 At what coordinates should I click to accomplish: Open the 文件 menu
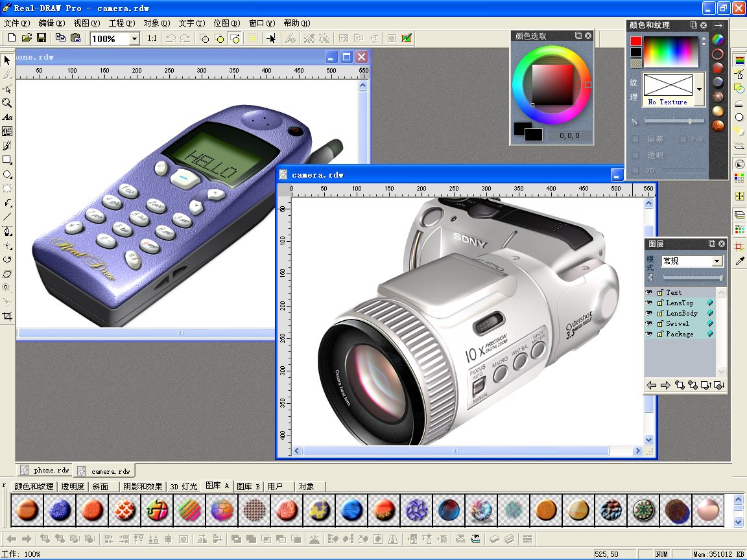tap(17, 23)
